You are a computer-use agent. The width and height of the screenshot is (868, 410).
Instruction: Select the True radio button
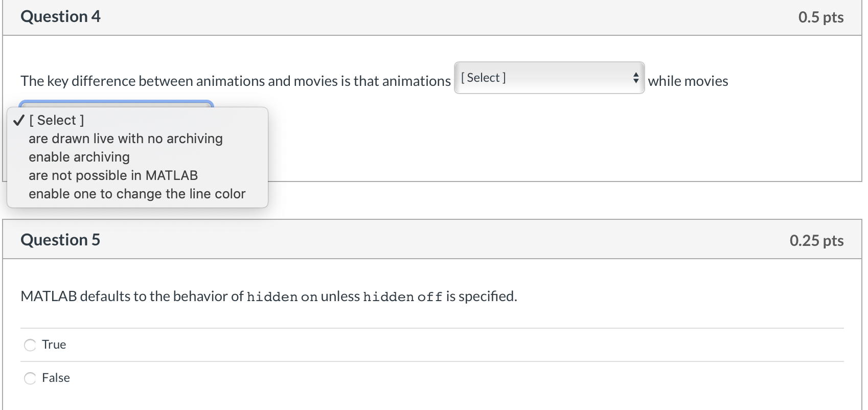click(30, 345)
